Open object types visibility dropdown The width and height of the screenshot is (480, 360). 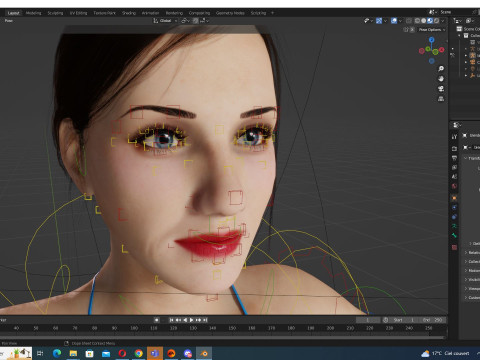click(x=368, y=21)
